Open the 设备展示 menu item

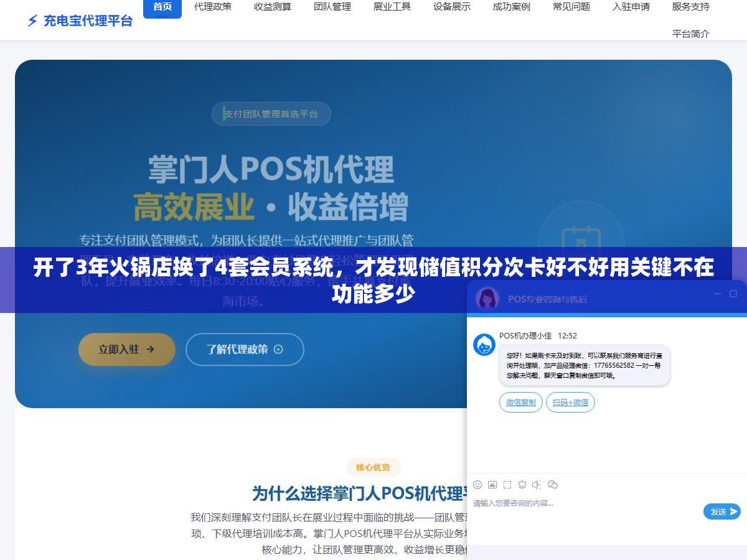tap(452, 7)
